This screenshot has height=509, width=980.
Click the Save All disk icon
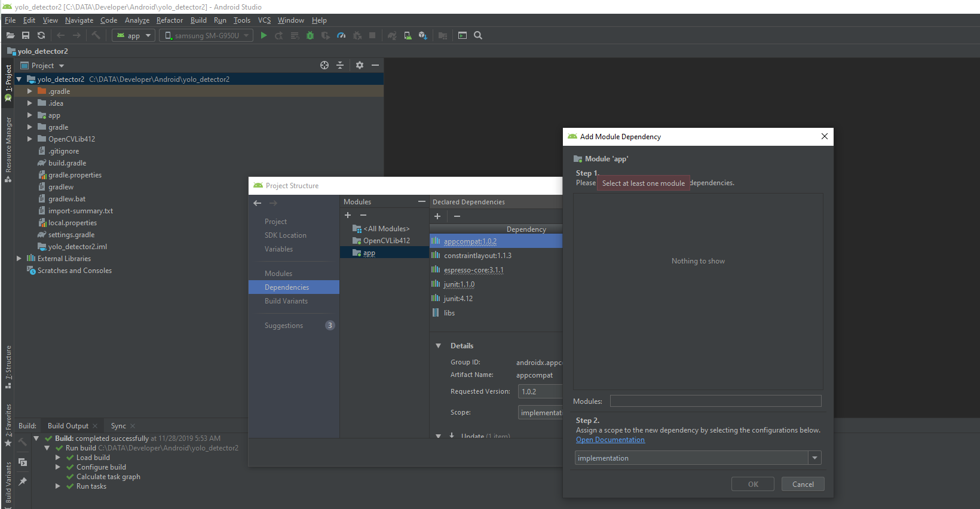coord(26,35)
